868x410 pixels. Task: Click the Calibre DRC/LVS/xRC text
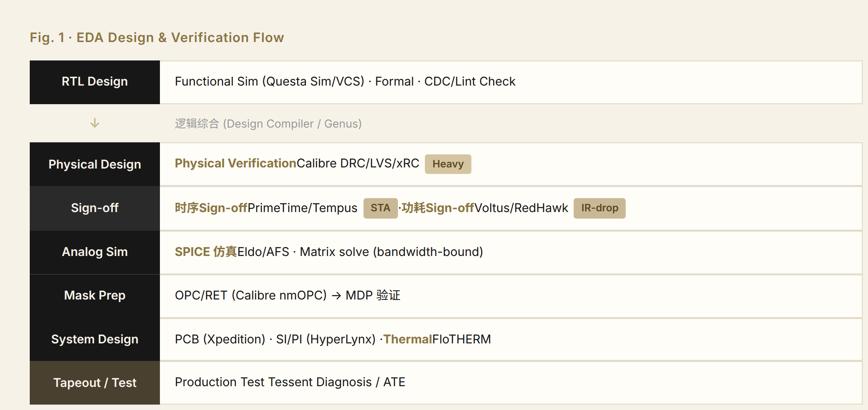point(358,163)
